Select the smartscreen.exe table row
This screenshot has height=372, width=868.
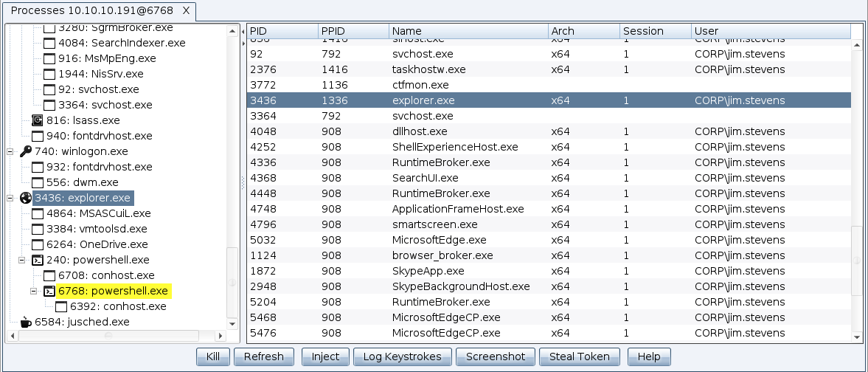tap(549, 224)
